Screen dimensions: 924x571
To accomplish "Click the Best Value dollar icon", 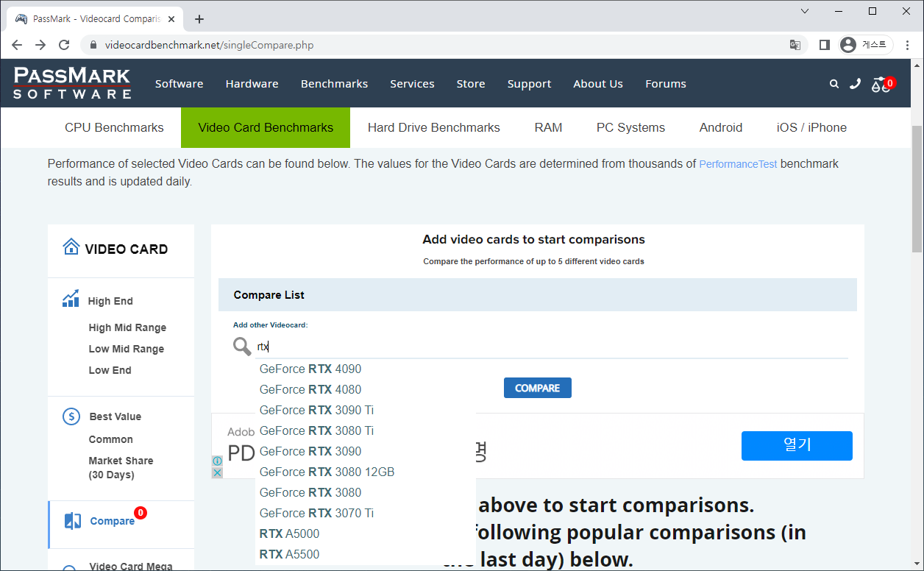I will (x=71, y=416).
